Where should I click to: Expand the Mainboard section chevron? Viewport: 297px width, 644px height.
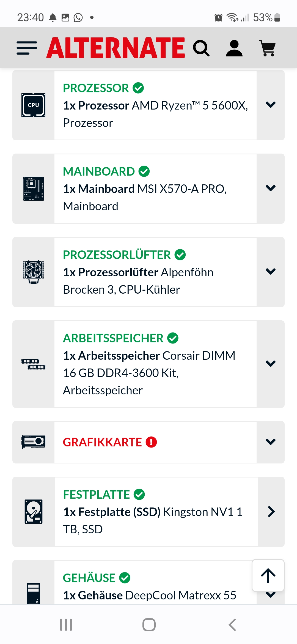[x=271, y=188]
